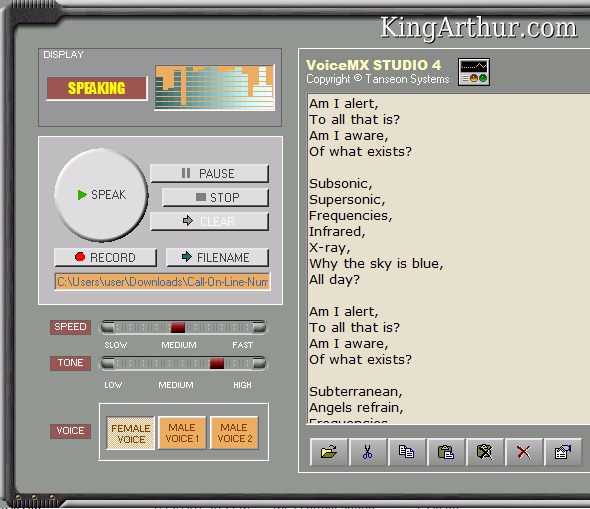
Task: Choose output file via FILENAME button
Action: [x=217, y=257]
